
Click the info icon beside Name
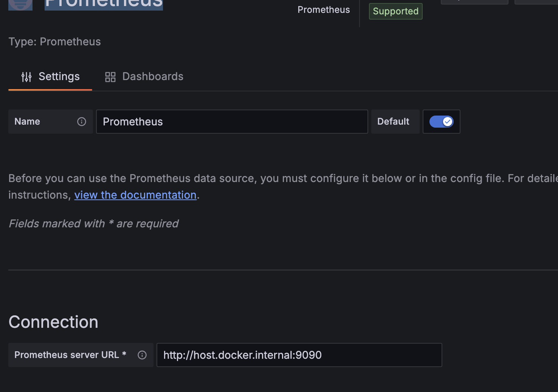[x=82, y=122]
